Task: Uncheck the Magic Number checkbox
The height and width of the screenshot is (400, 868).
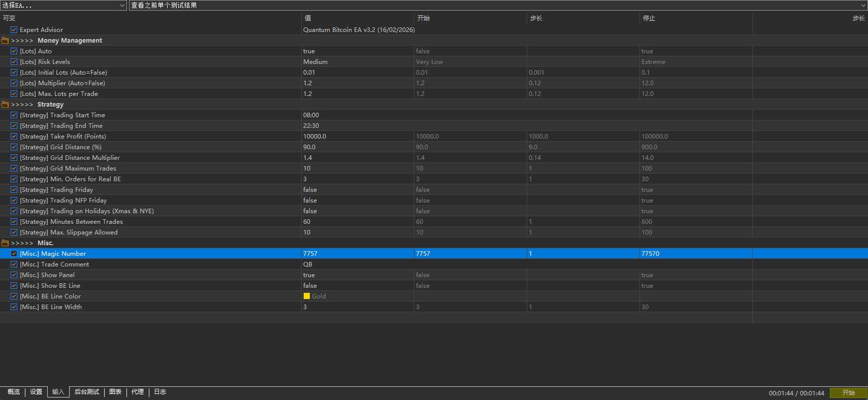Action: point(14,254)
